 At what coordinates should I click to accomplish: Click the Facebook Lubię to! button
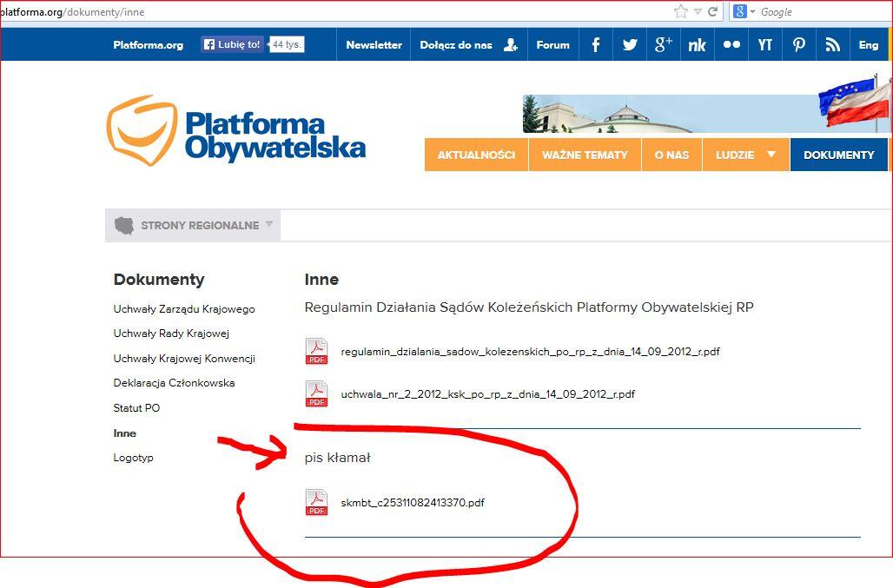[x=232, y=44]
